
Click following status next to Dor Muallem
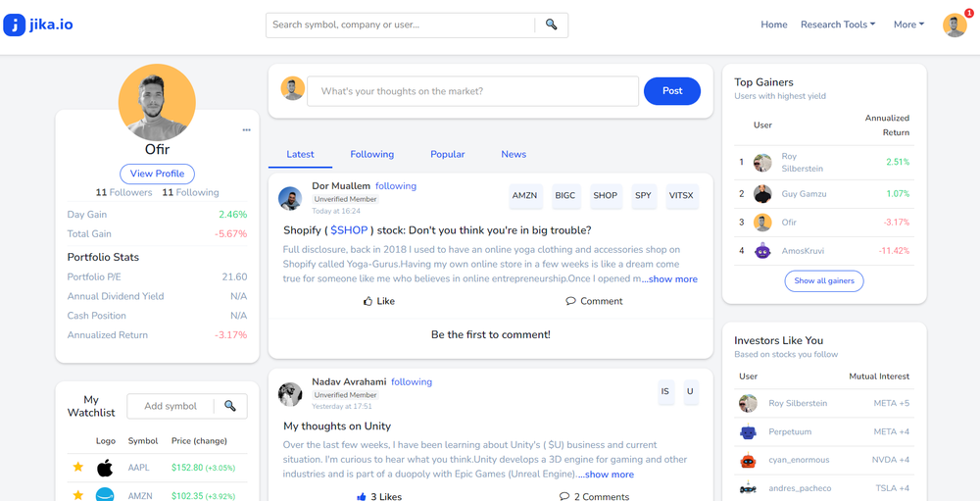pos(396,186)
